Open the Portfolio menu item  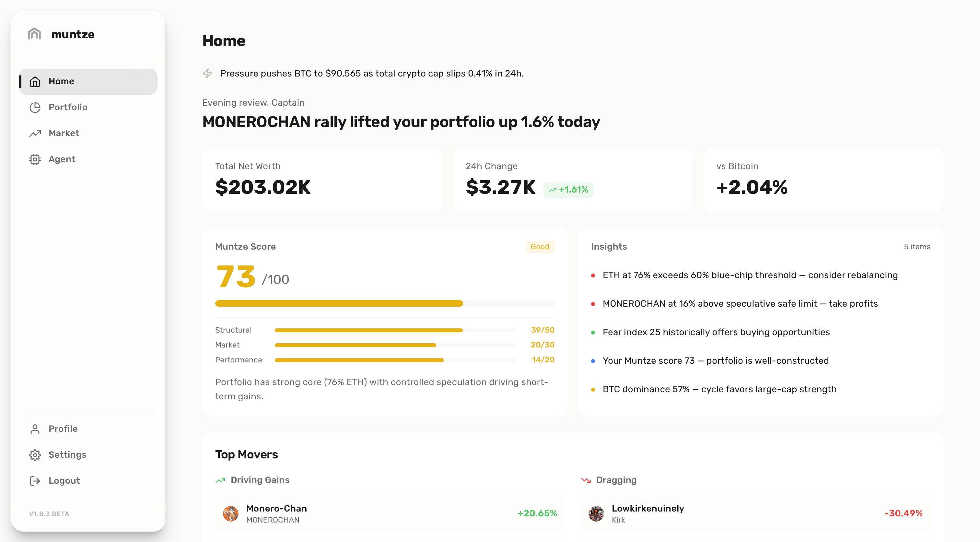68,107
